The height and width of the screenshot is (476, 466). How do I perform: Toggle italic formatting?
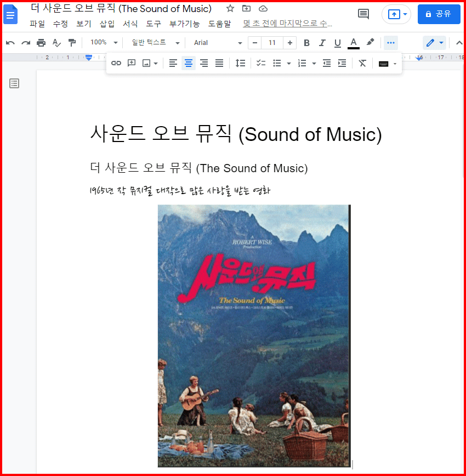[x=322, y=43]
